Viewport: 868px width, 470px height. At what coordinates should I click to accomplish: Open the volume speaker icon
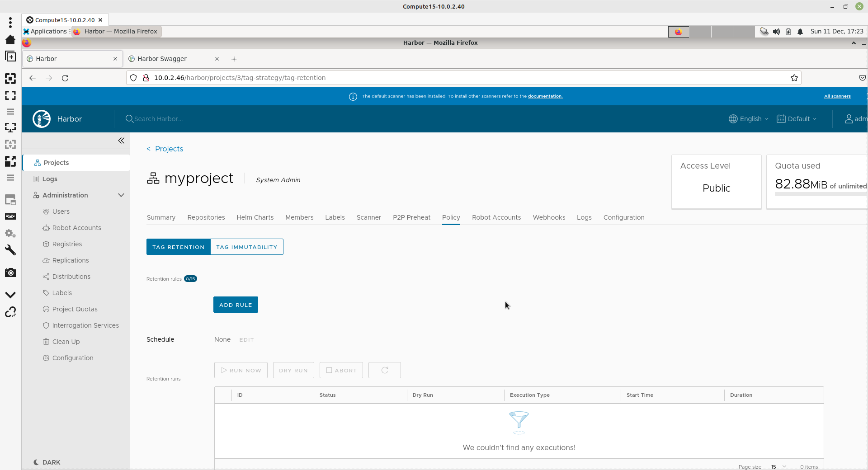point(776,31)
